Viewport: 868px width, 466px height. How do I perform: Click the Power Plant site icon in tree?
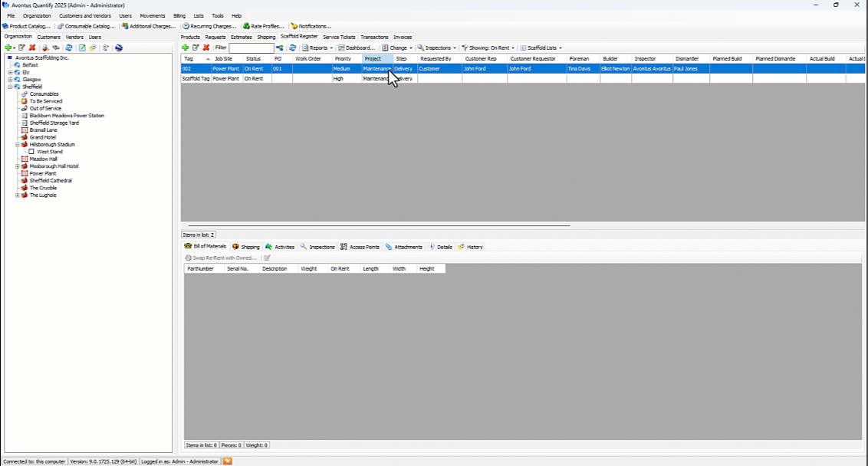pyautogui.click(x=25, y=174)
